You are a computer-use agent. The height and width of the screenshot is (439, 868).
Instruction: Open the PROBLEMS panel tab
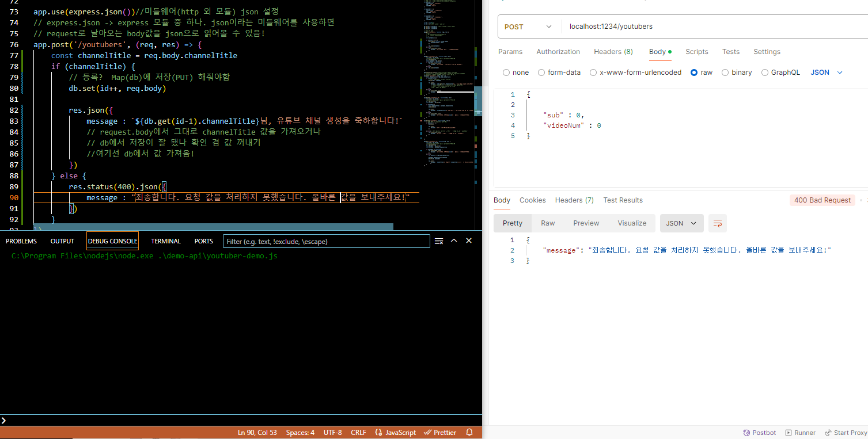(21, 241)
